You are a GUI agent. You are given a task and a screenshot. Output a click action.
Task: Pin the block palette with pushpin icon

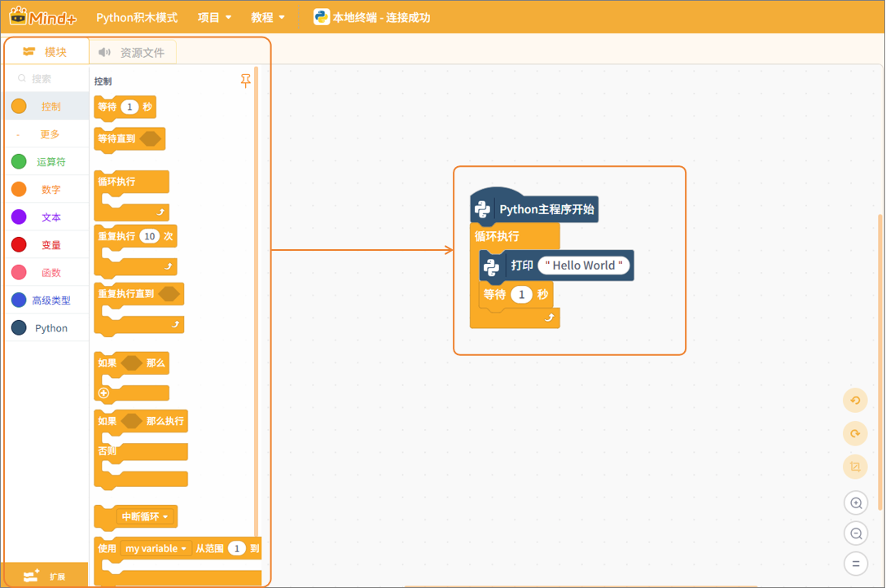point(245,81)
